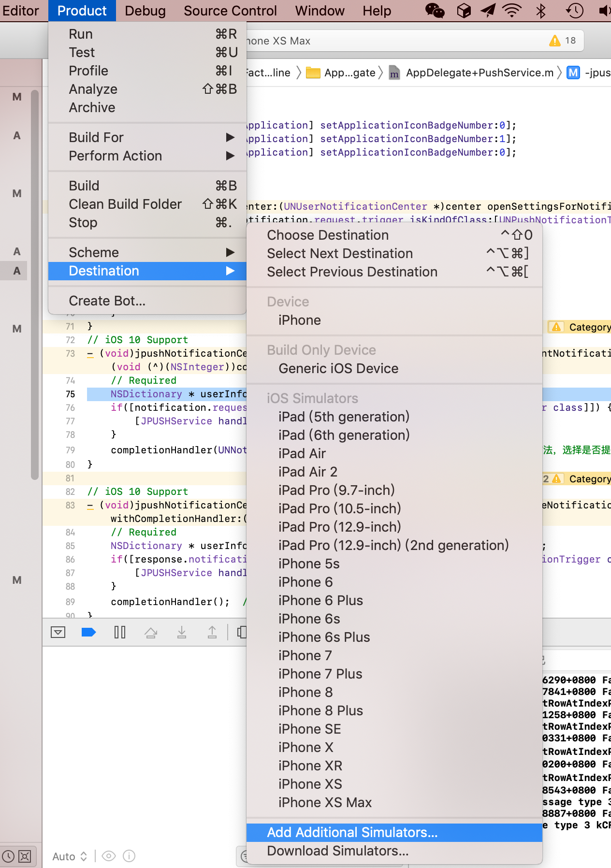Click the Step Over debug icon
The width and height of the screenshot is (611, 868).
point(151,632)
